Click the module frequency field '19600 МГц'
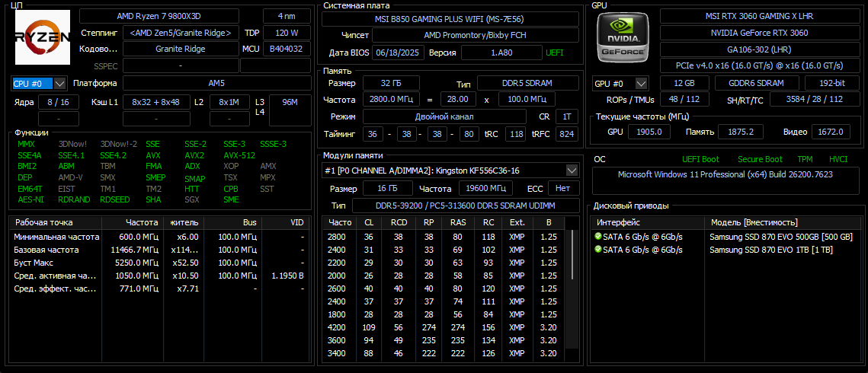This screenshot has height=373, width=868. coord(485,188)
